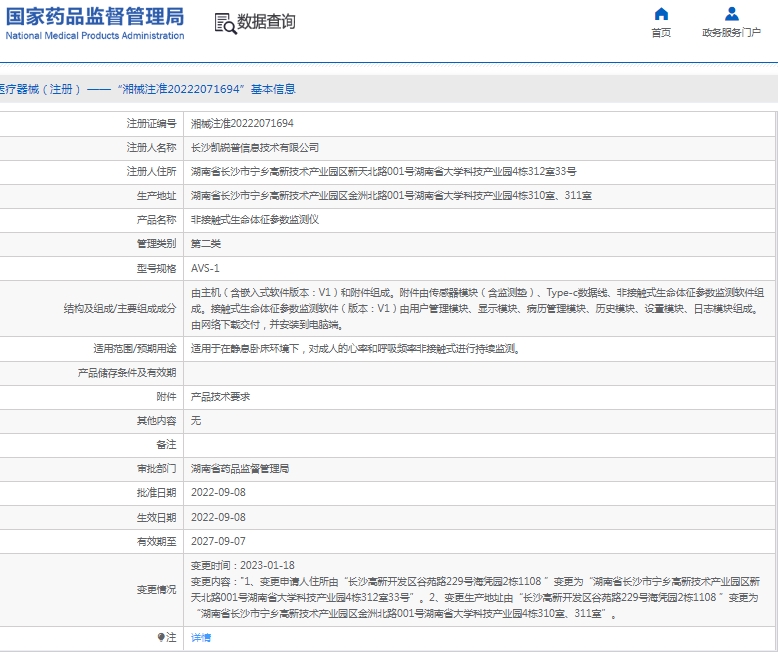Select product name 非接触式生命体征参数监测仪

point(255,220)
